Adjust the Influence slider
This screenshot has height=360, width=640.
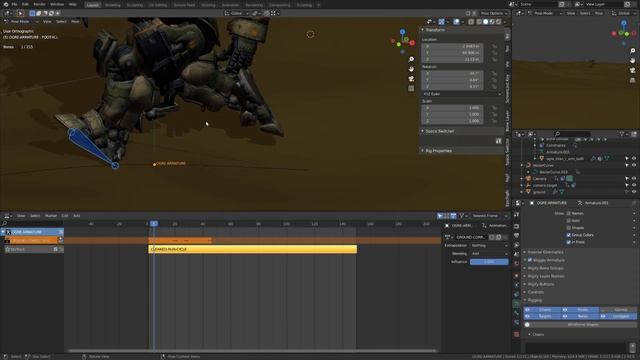tap(489, 262)
